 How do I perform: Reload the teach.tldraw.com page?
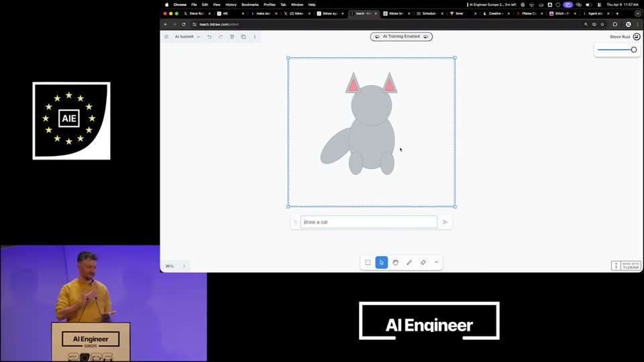coord(184,24)
